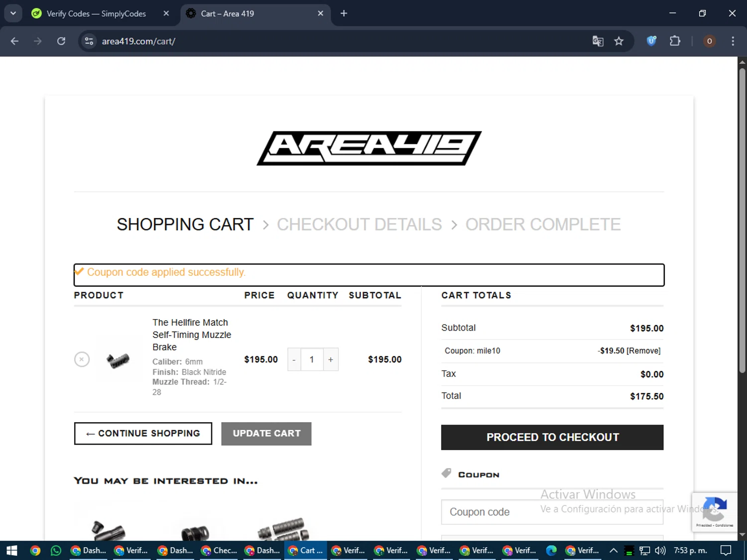
Task: Bookmark this page with the star icon
Action: [619, 41]
